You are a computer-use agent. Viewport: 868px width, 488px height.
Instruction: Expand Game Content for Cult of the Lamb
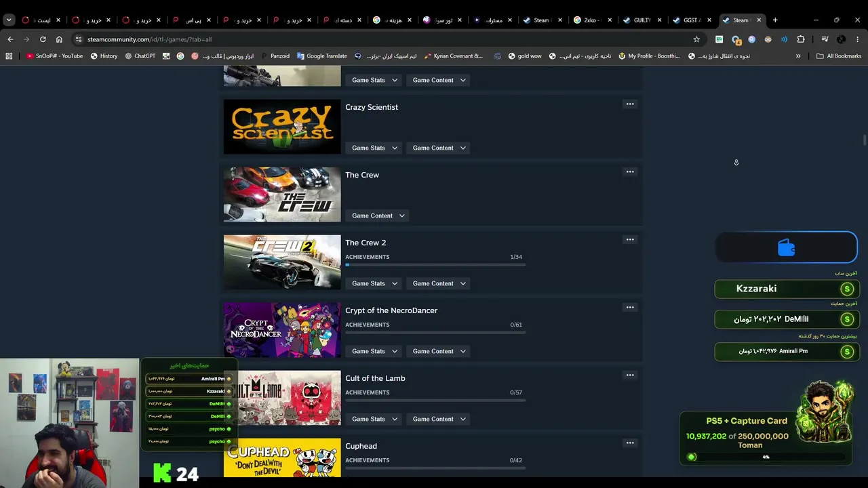[439, 419]
